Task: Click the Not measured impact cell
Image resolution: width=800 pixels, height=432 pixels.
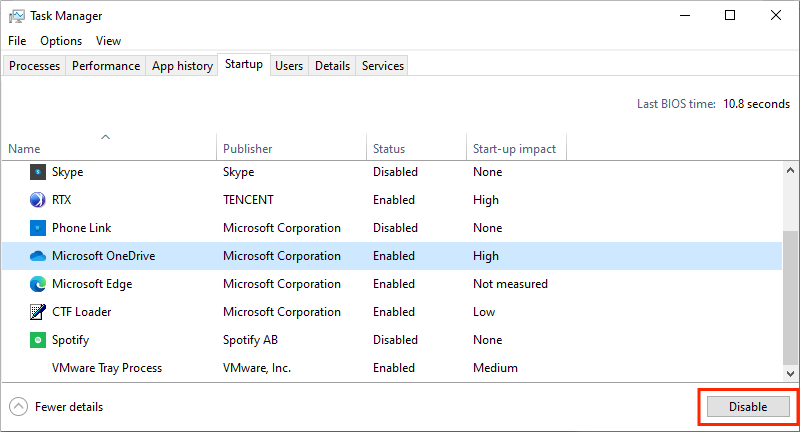Action: tap(510, 284)
